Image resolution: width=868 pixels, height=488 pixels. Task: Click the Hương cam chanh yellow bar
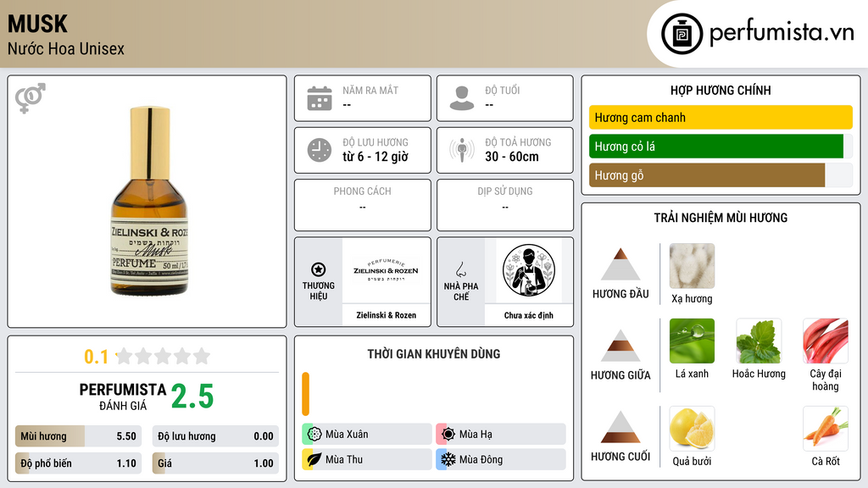(721, 117)
